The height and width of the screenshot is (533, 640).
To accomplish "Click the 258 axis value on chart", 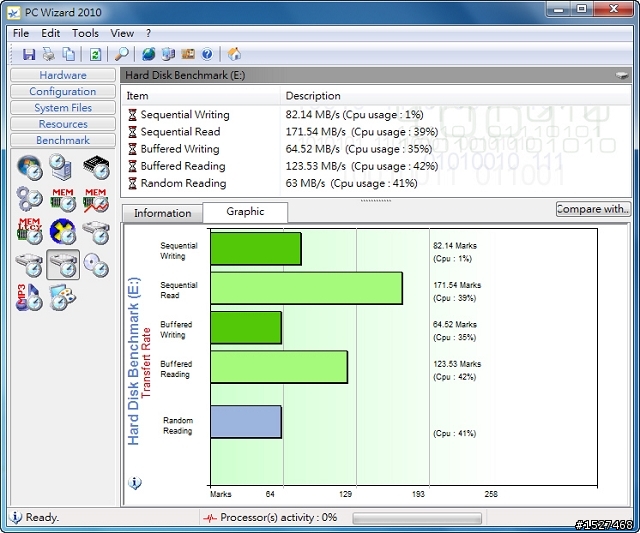I will click(491, 494).
